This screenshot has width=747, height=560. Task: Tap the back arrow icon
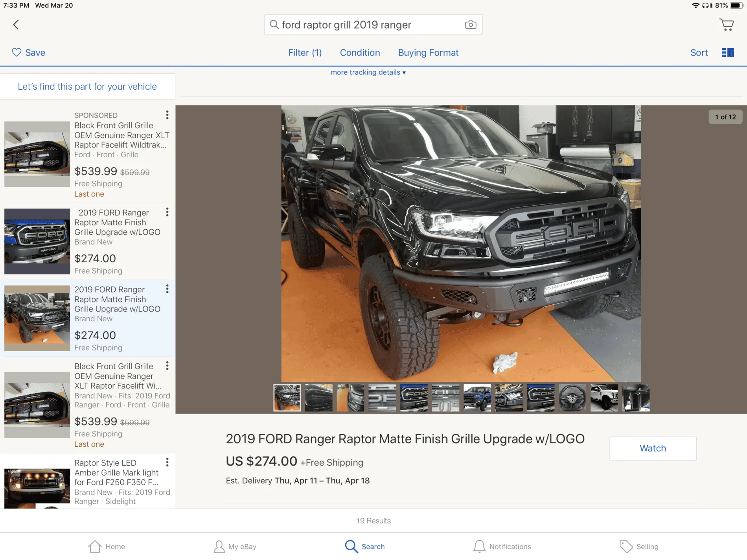pyautogui.click(x=16, y=25)
